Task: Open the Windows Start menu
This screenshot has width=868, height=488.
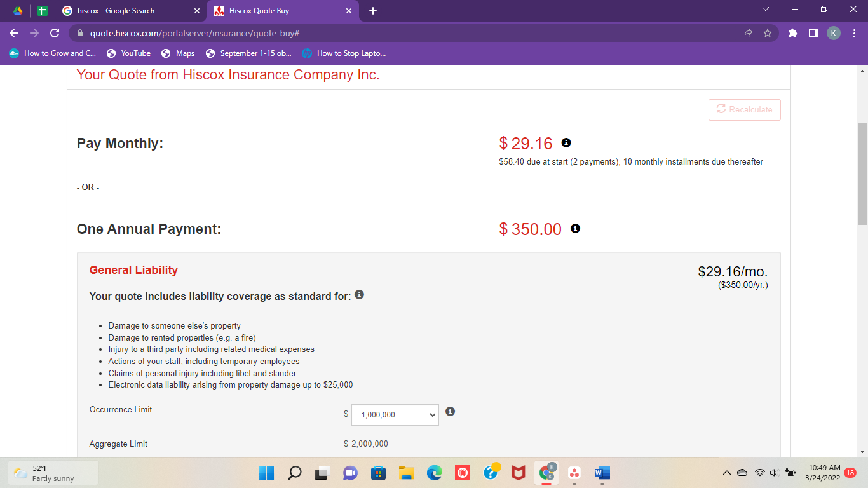Action: [266, 473]
